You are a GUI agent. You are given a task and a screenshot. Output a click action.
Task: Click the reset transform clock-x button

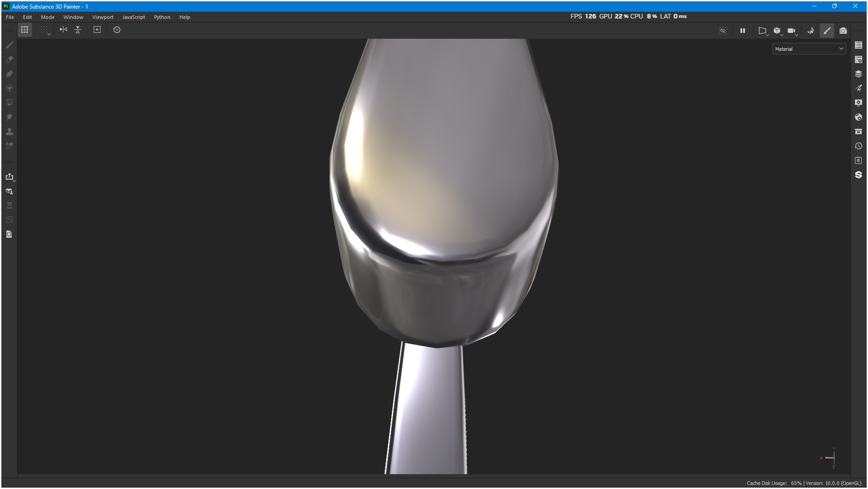[117, 30]
